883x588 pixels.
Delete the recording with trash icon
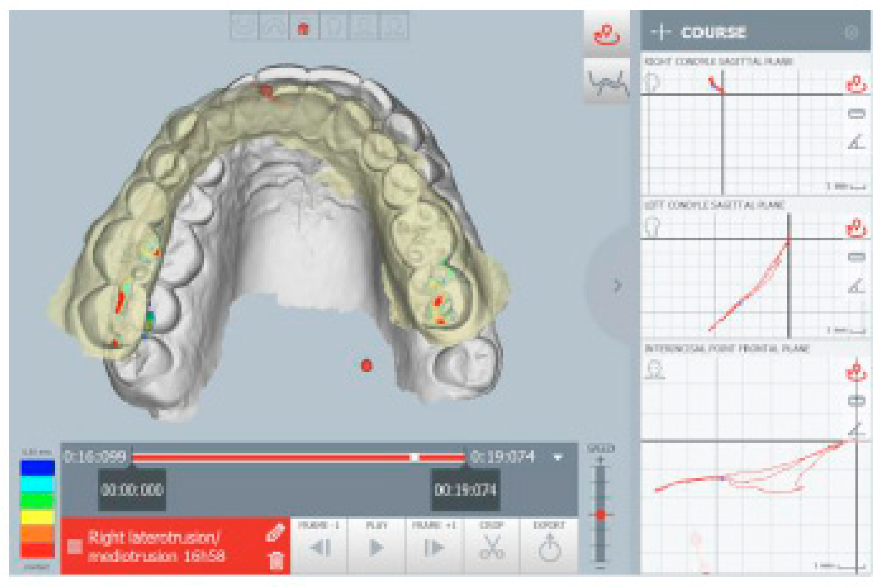pos(276,561)
